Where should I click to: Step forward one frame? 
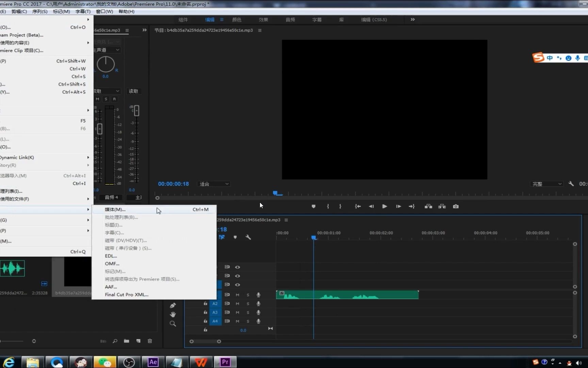pos(398,206)
